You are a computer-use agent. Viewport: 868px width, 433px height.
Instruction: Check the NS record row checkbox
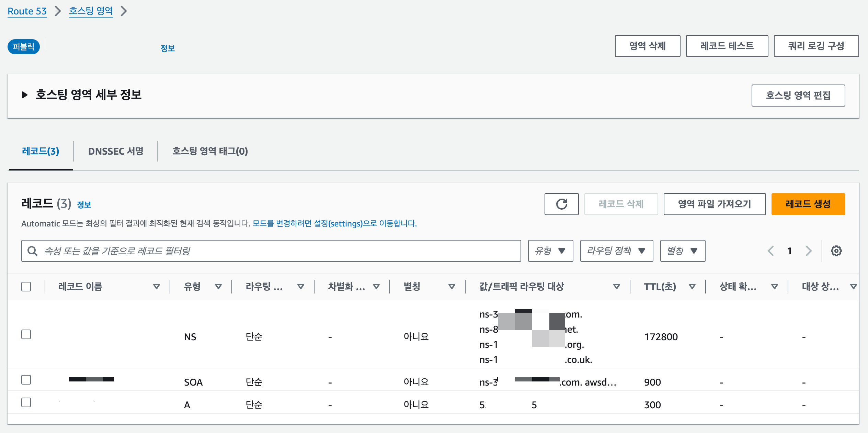(x=26, y=334)
